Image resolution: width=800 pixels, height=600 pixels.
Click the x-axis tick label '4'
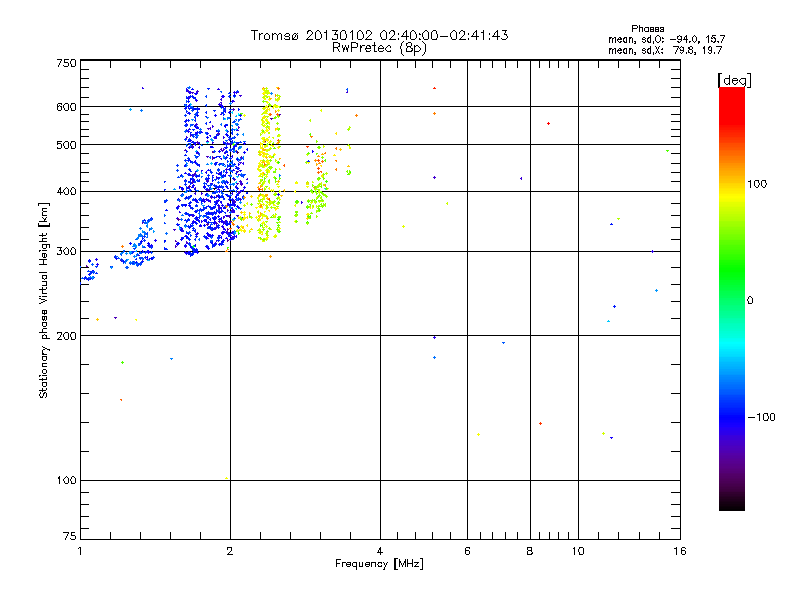[x=380, y=551]
